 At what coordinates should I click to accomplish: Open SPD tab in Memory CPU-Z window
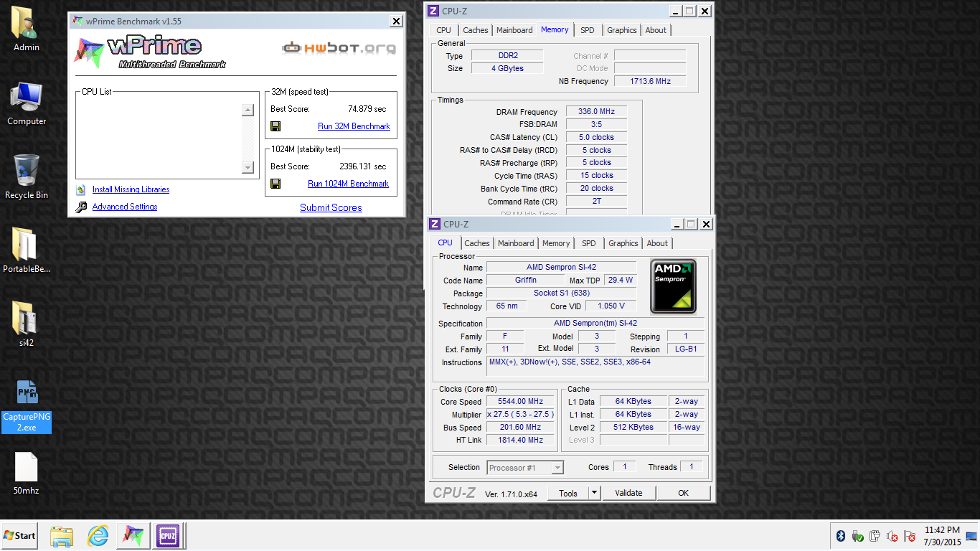pos(588,30)
